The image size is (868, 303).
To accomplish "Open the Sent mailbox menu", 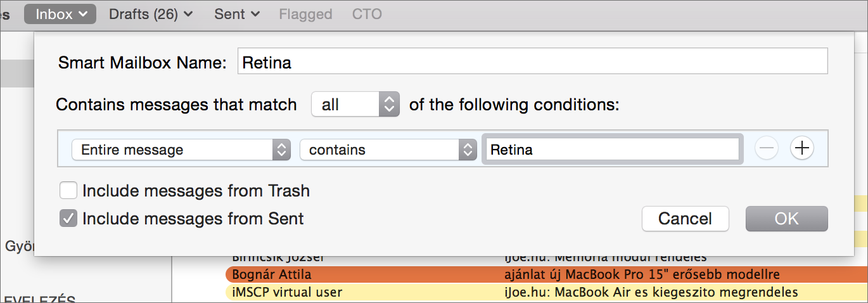I will (237, 14).
